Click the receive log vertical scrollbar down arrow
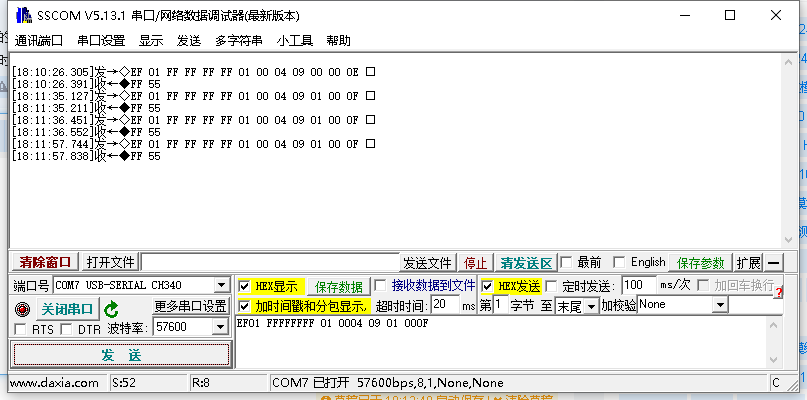The width and height of the screenshot is (807, 400). point(788,240)
